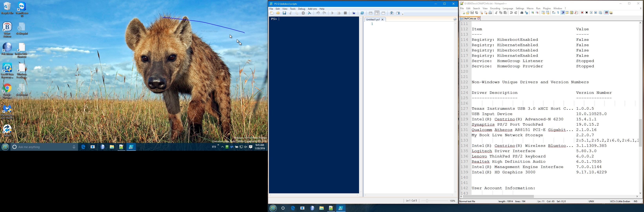Toggle Show Script Pane Right layout

coord(377,13)
